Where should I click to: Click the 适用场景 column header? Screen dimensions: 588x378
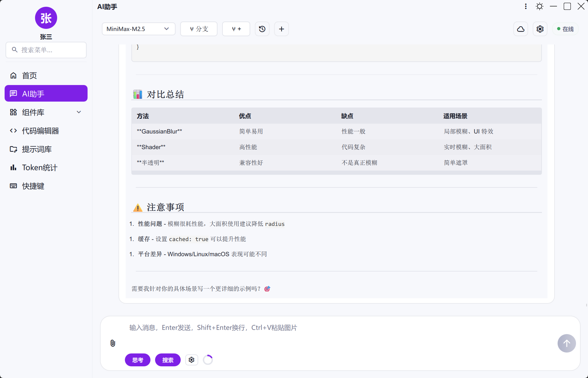point(455,116)
